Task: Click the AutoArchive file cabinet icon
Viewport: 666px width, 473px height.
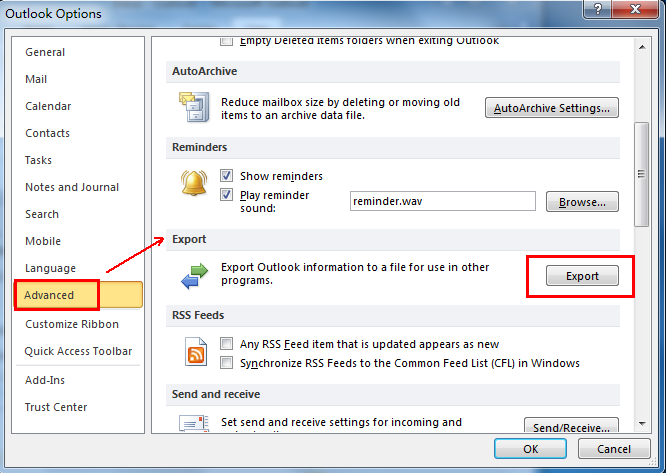Action: [x=192, y=106]
